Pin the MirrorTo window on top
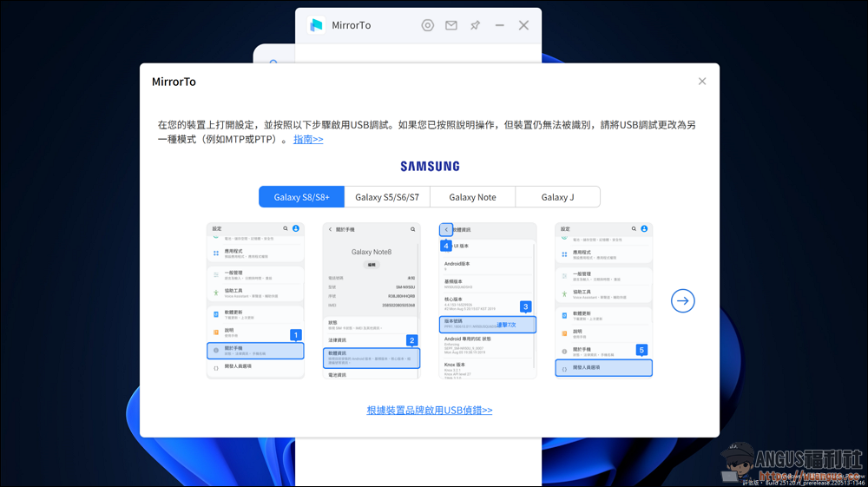Image resolution: width=868 pixels, height=487 pixels. point(475,25)
